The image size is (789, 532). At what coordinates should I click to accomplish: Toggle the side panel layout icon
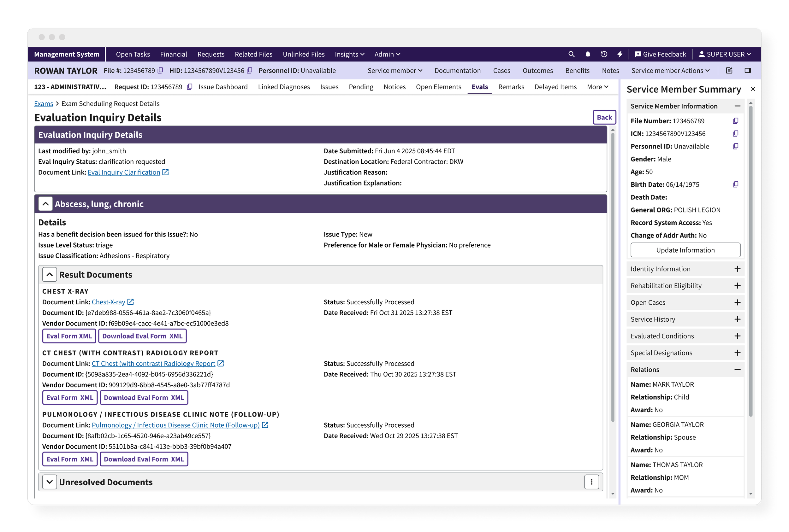(x=748, y=71)
